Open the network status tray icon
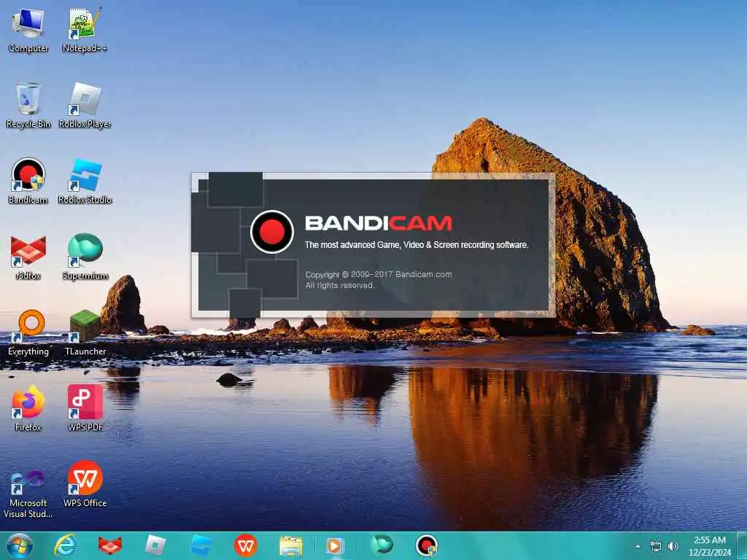This screenshot has width=747, height=560. pyautogui.click(x=656, y=546)
